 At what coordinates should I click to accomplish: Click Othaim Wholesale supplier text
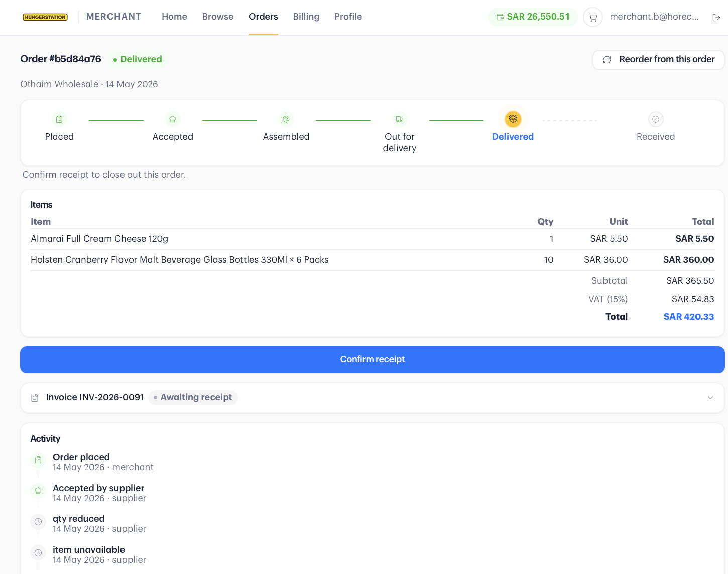point(59,84)
